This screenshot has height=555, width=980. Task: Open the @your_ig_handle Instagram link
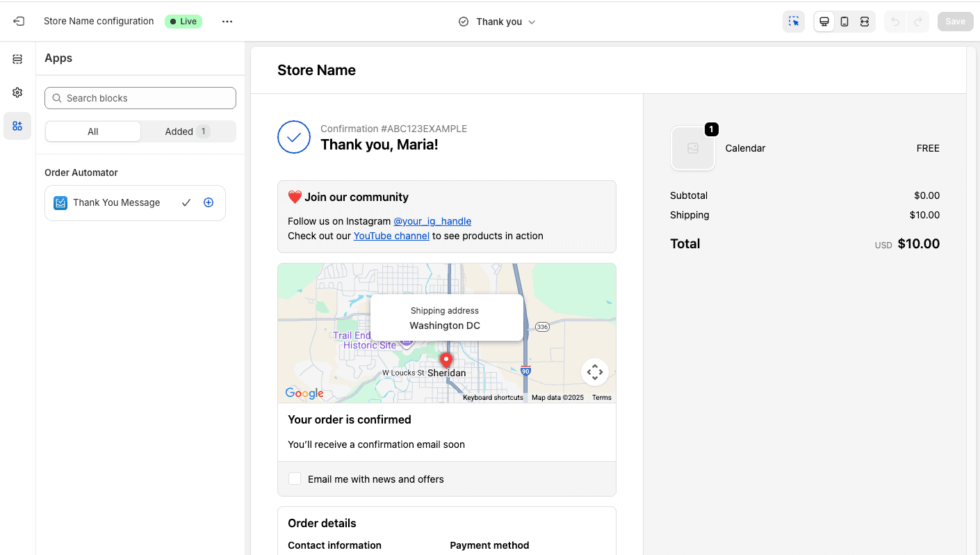pyautogui.click(x=432, y=221)
